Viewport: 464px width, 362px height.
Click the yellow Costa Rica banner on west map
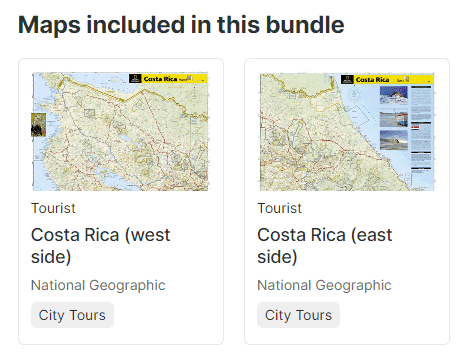pyautogui.click(x=174, y=79)
